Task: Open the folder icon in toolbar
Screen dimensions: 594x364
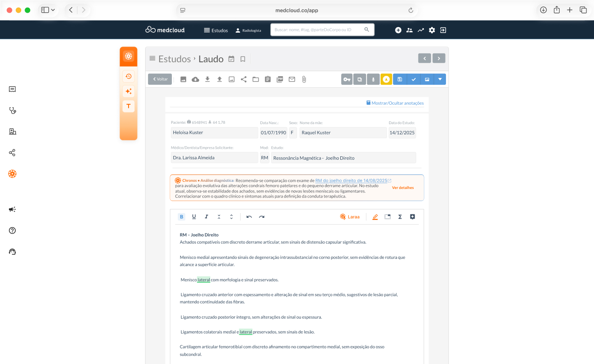Action: coord(255,79)
